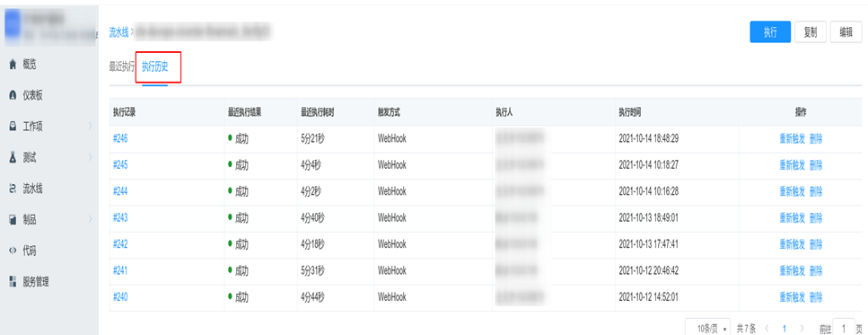Switch to the 执行历史 tab
Image resolution: width=868 pixels, height=335 pixels.
coord(155,67)
